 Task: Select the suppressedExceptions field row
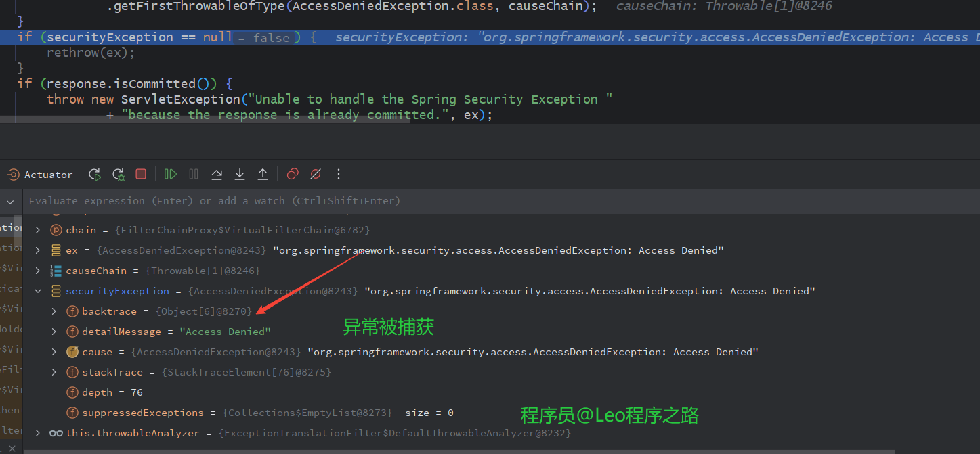[501, 413]
